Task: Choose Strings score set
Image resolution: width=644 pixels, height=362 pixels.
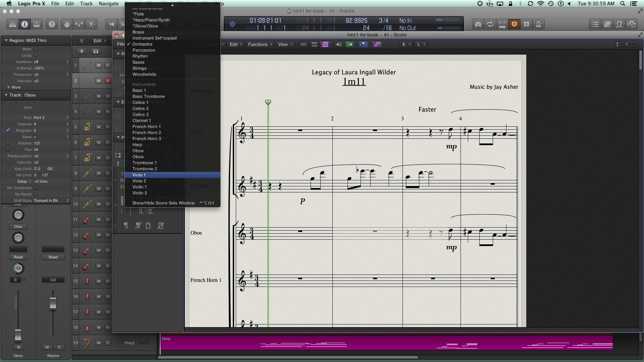Action: (x=172, y=68)
